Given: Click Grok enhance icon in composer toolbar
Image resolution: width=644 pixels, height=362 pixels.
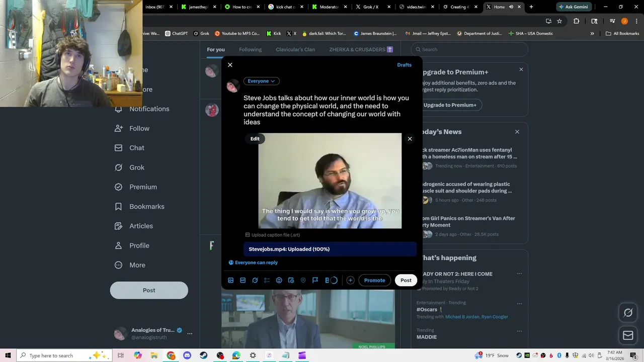Looking at the screenshot, I should pos(255,280).
